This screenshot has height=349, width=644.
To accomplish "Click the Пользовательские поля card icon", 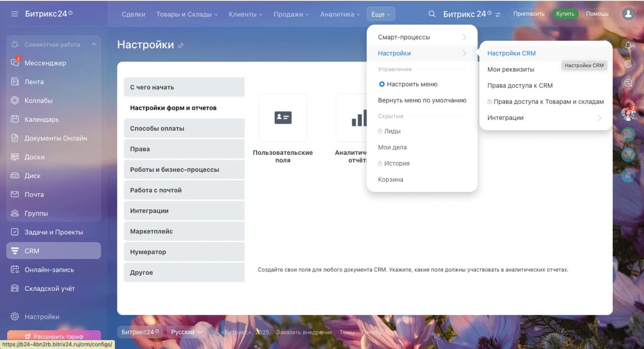I will pos(283,117).
